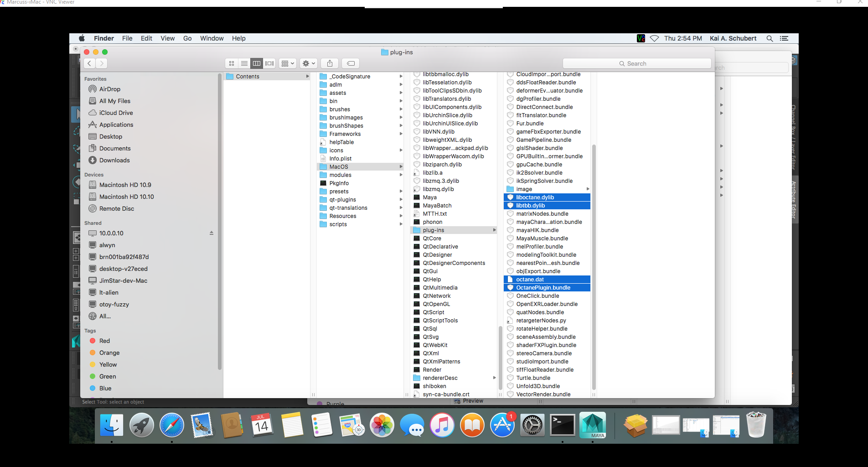Viewport: 868px width, 467px height.
Task: Click the Finder Search field
Action: [637, 63]
